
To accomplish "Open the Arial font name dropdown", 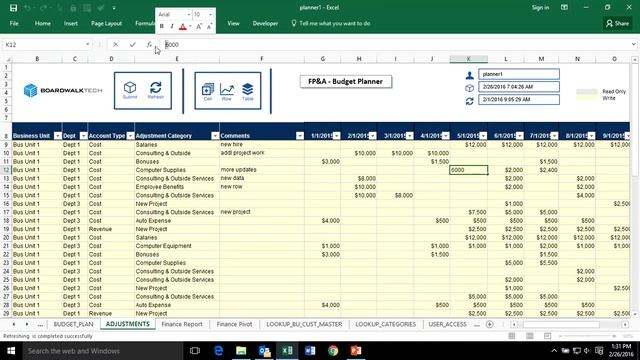I will coord(189,15).
